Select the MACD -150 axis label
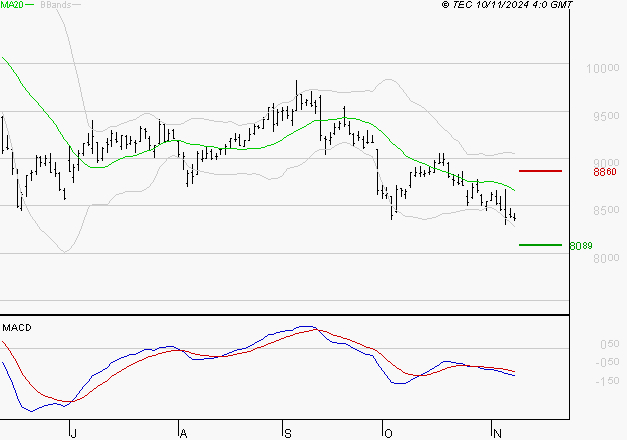This screenshot has height=440, width=627. click(x=607, y=381)
